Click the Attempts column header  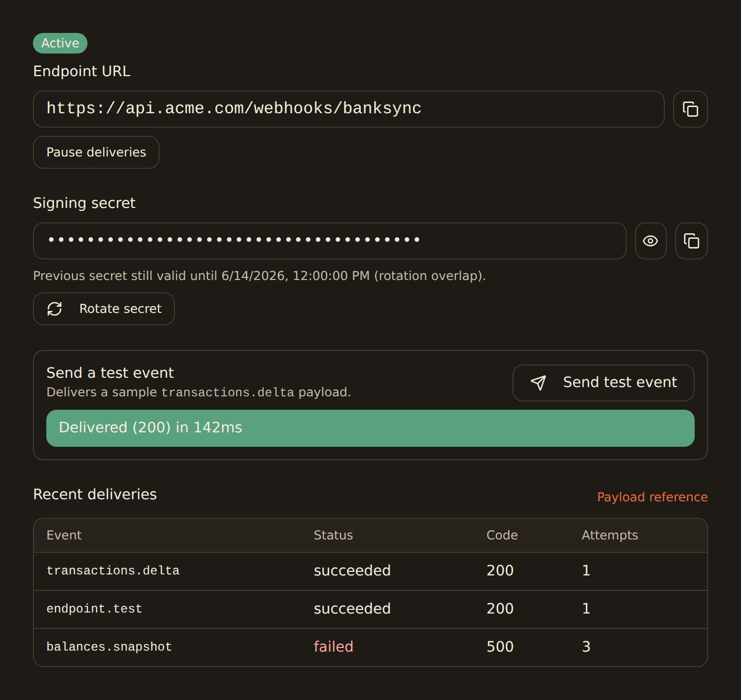[610, 535]
